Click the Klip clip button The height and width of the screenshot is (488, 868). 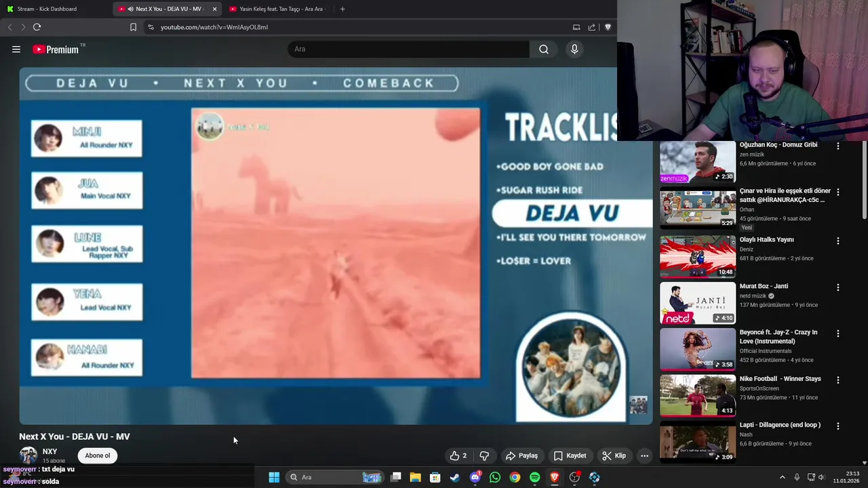tap(614, 455)
